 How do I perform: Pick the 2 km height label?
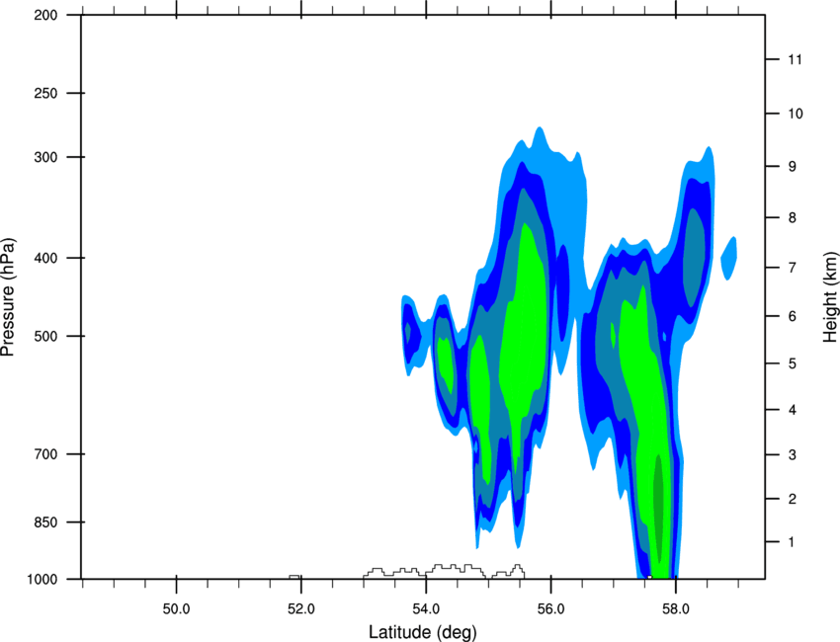tap(793, 499)
